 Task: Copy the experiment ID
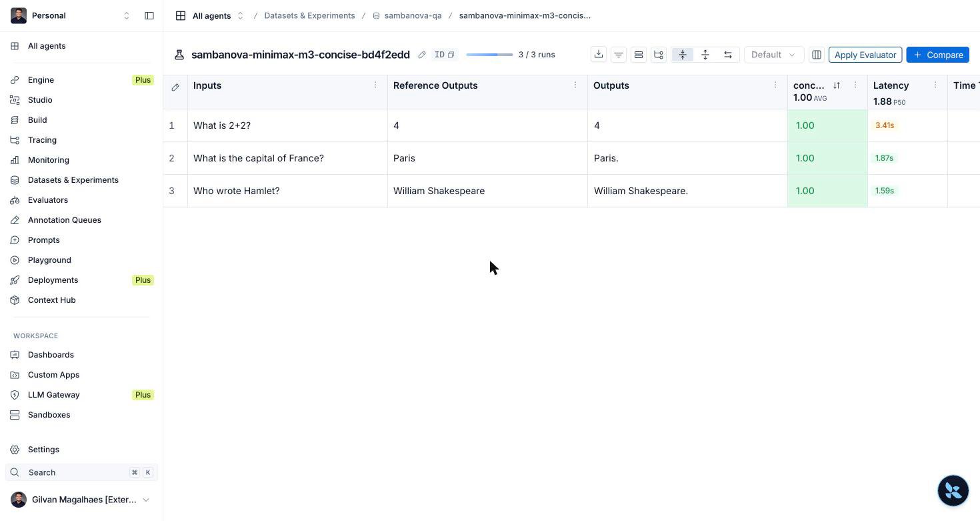tap(445, 55)
